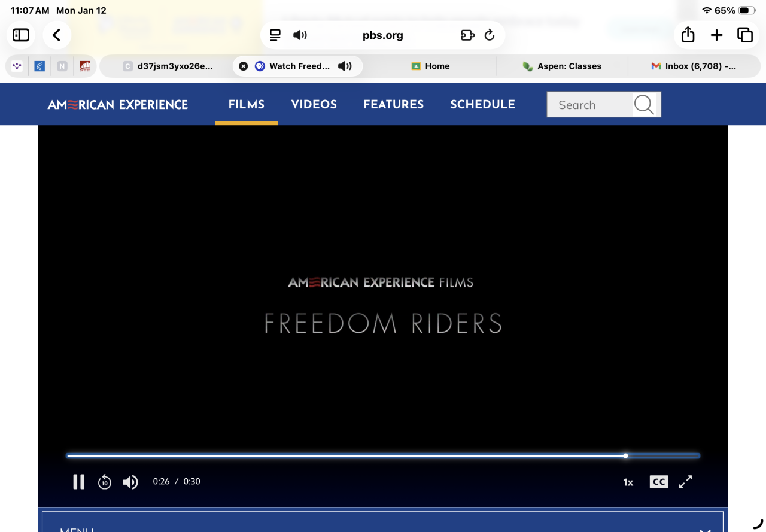
Task: Show the Safari sidebar
Action: (x=21, y=35)
